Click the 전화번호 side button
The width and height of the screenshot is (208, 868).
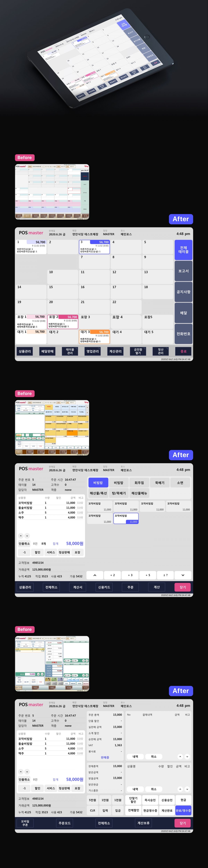point(183,334)
